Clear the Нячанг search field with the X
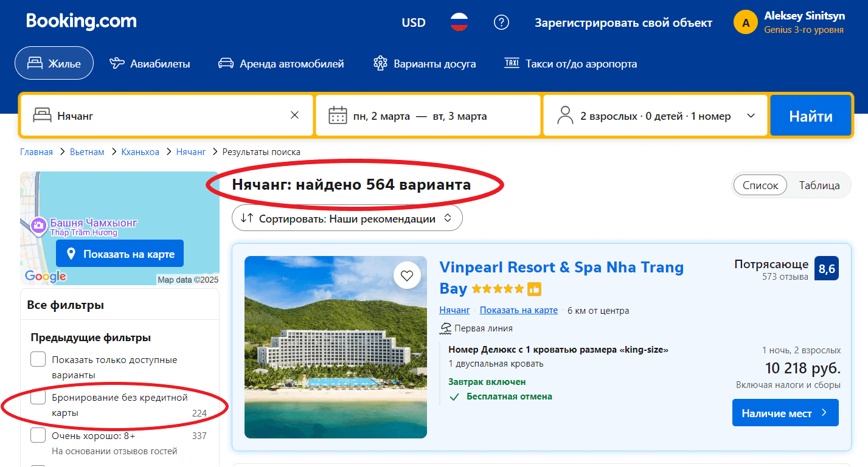Screen dimensions: 868x467 (294, 114)
